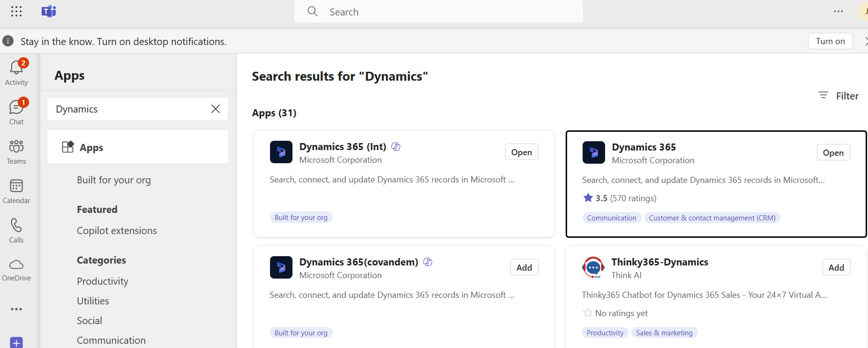Add the Thinky365-Dynamics app
868x348 pixels.
836,267
